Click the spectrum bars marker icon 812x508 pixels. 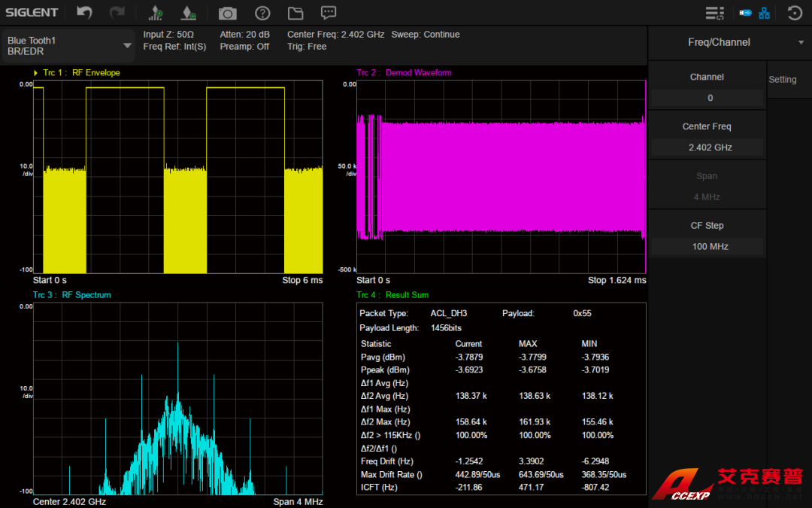pos(156,13)
